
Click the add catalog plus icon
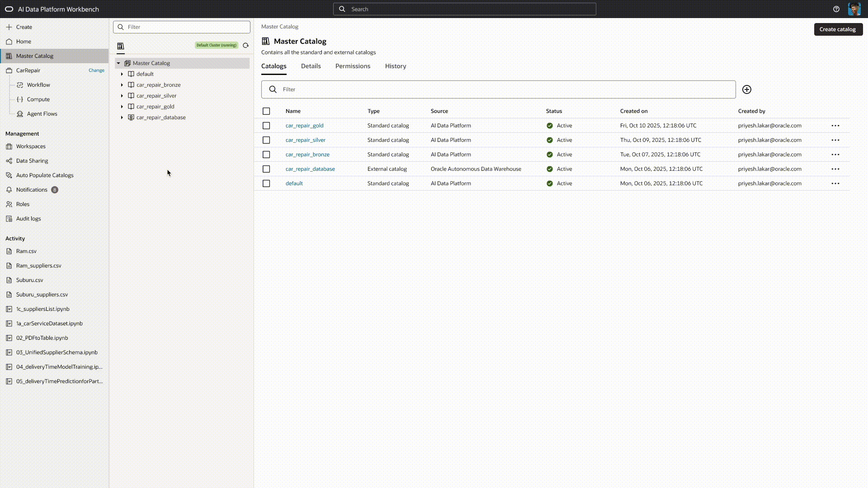coord(746,89)
